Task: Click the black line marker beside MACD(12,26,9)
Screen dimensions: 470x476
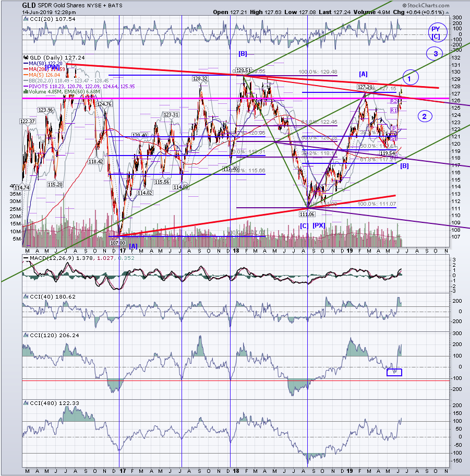Action: click(26, 258)
